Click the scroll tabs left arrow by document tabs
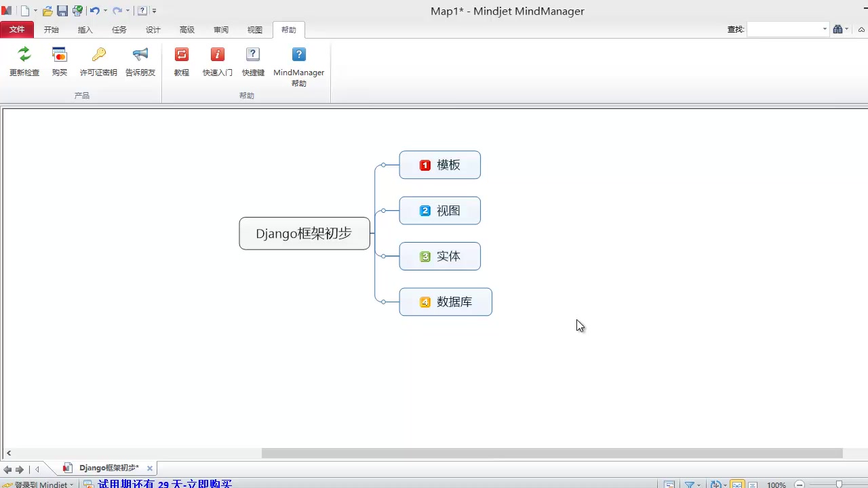Image resolution: width=868 pixels, height=488 pixels. [37, 469]
